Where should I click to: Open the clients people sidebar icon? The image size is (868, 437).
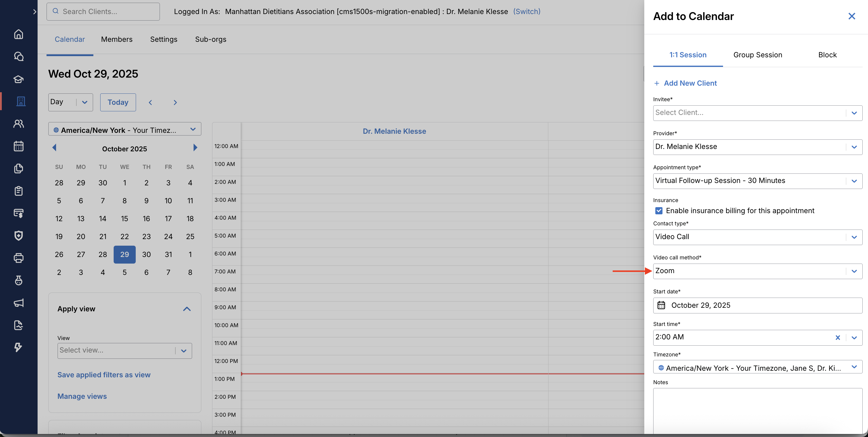click(x=18, y=124)
